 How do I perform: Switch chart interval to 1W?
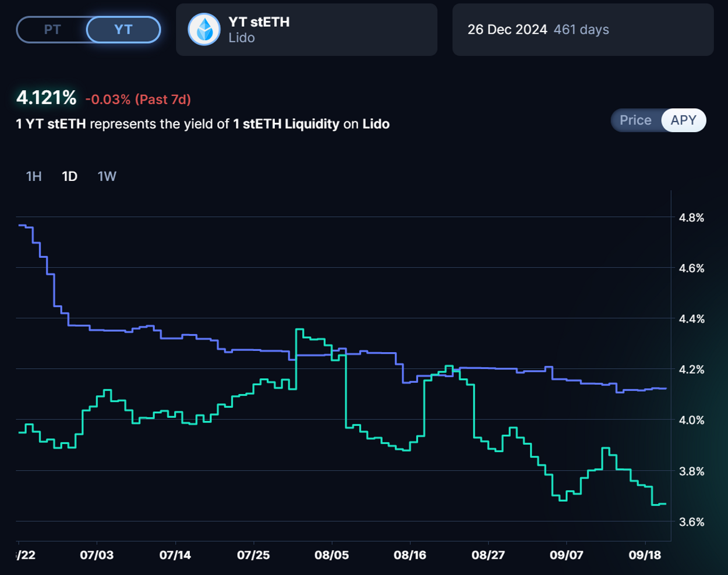107,176
